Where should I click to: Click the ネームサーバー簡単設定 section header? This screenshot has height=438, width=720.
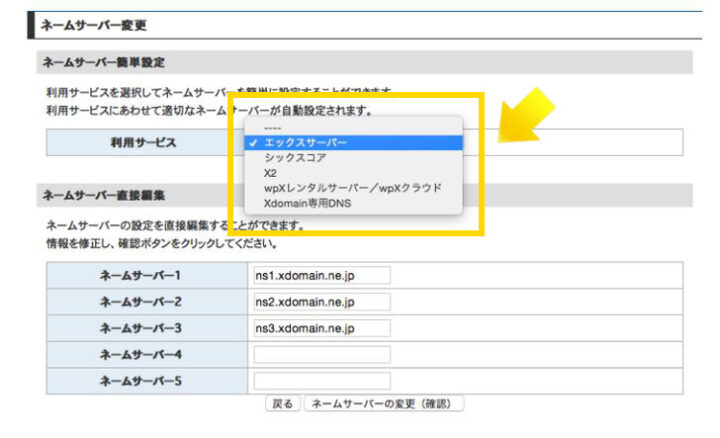coord(365,62)
